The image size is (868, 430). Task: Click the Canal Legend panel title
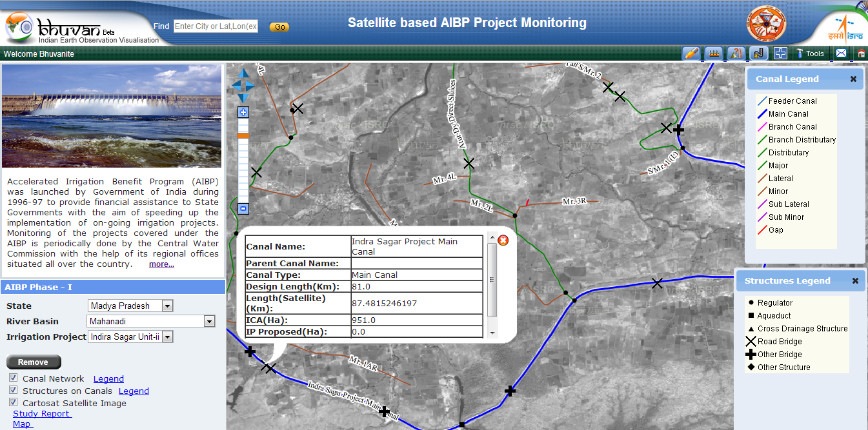787,79
